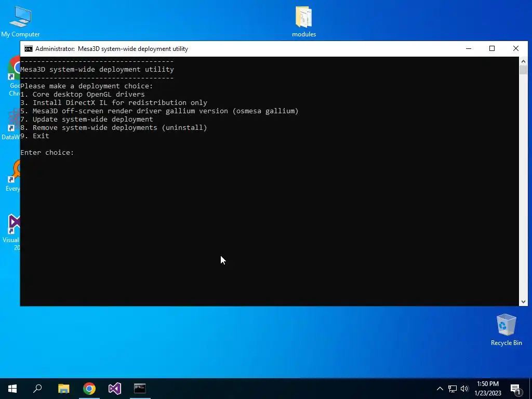The height and width of the screenshot is (399, 532).
Task: Click the console window system menu icon
Action: pos(29,49)
